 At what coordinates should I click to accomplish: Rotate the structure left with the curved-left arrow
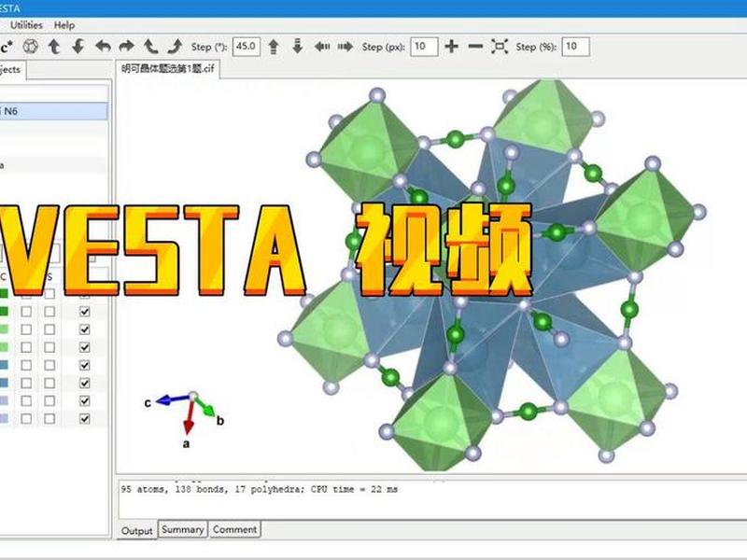coord(103,47)
